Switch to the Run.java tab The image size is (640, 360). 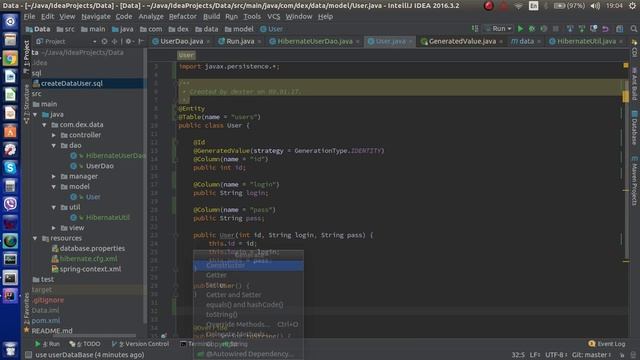(240, 41)
